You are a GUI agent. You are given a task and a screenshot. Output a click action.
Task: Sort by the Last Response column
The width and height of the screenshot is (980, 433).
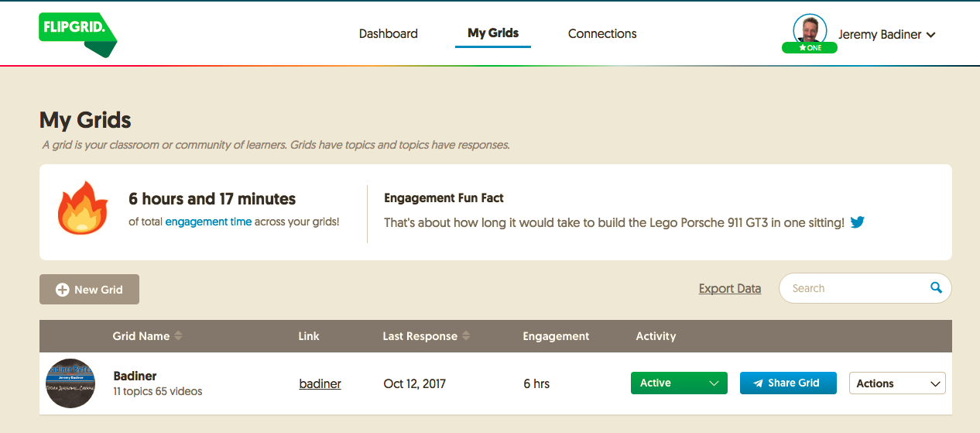tap(427, 336)
